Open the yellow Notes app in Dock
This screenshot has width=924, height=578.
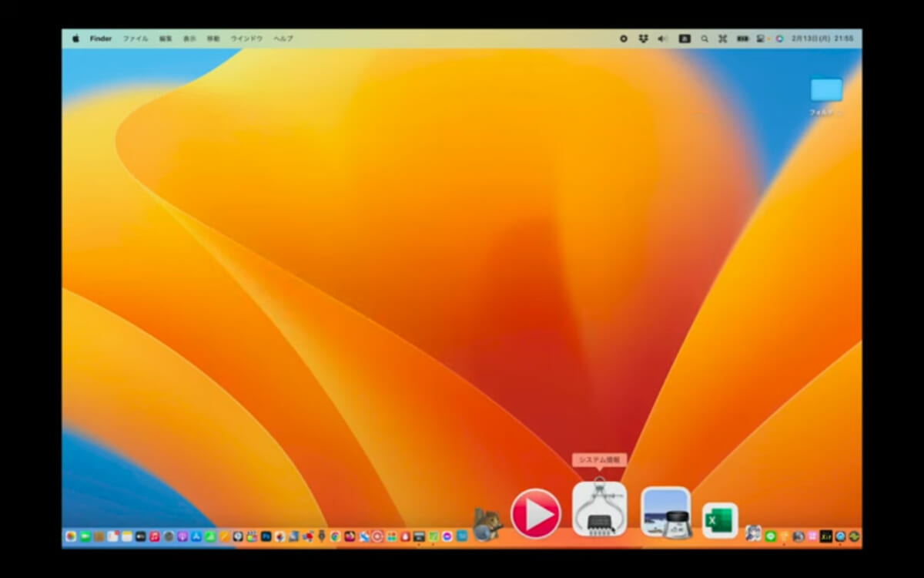click(x=127, y=536)
